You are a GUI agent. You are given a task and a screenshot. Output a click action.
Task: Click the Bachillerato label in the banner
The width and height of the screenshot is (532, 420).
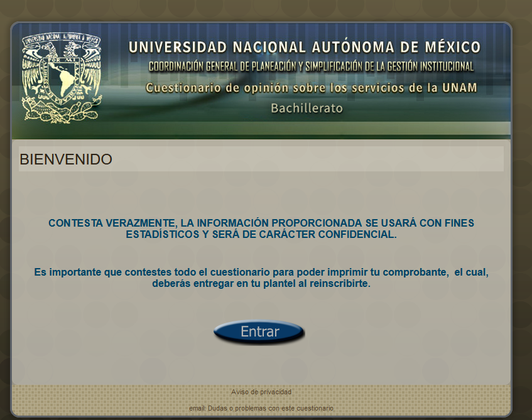coord(307,109)
